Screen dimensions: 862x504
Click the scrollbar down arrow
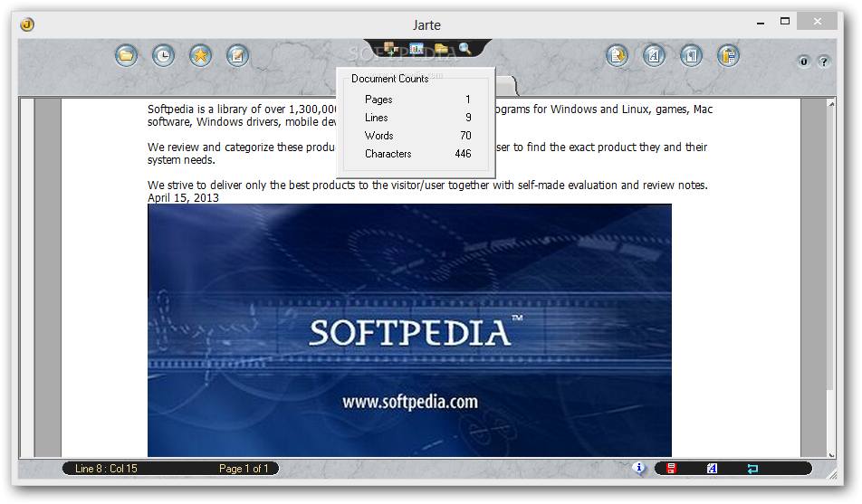click(831, 454)
